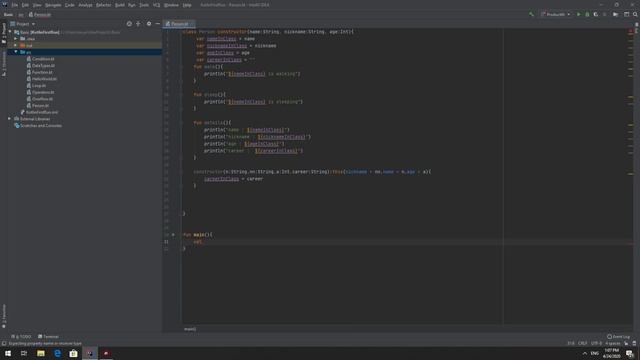
Task: Toggle the Structure side tool window tab
Action: [x=4, y=64]
